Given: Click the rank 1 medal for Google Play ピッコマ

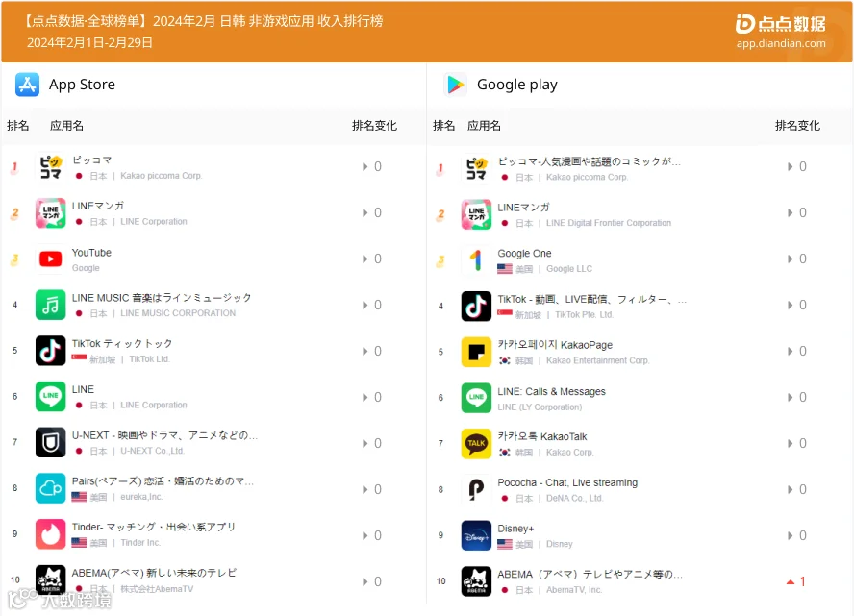Looking at the screenshot, I should point(440,169).
